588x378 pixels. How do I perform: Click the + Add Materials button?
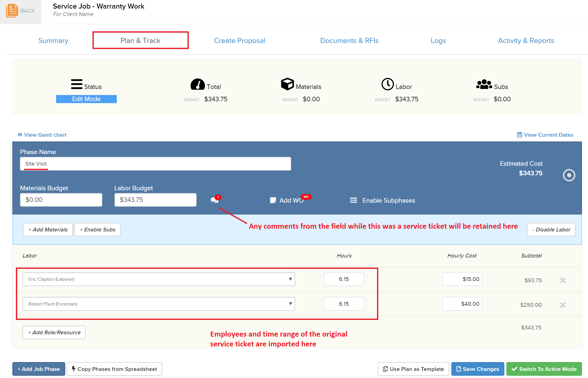coord(48,229)
